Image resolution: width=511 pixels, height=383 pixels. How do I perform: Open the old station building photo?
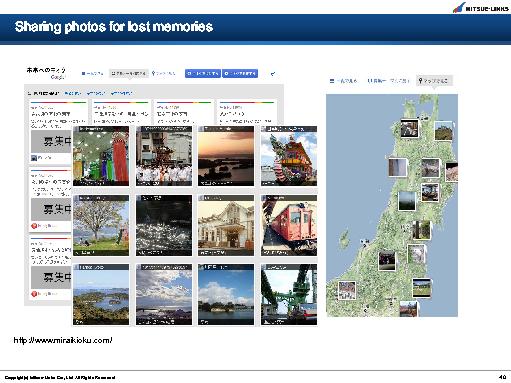[x=226, y=225]
